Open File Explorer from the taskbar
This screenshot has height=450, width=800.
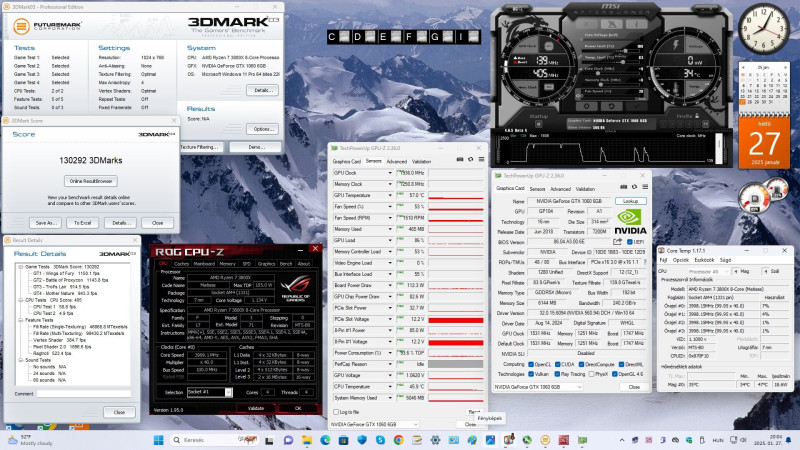tap(307, 440)
